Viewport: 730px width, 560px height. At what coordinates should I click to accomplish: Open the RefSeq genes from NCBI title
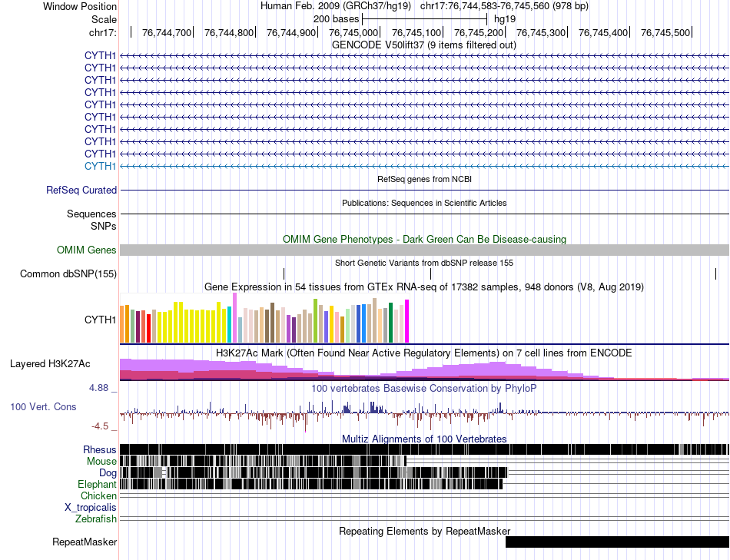click(x=424, y=179)
